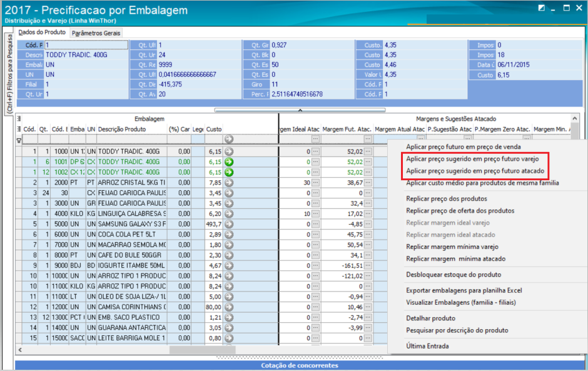This screenshot has height=371, width=588.
Task: Click the P.Margem Zero Atac. column header
Action: [x=502, y=129]
